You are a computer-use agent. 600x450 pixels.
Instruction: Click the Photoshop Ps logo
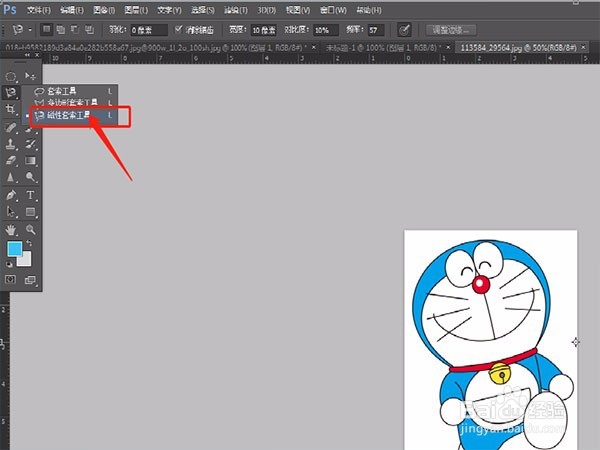tap(10, 10)
